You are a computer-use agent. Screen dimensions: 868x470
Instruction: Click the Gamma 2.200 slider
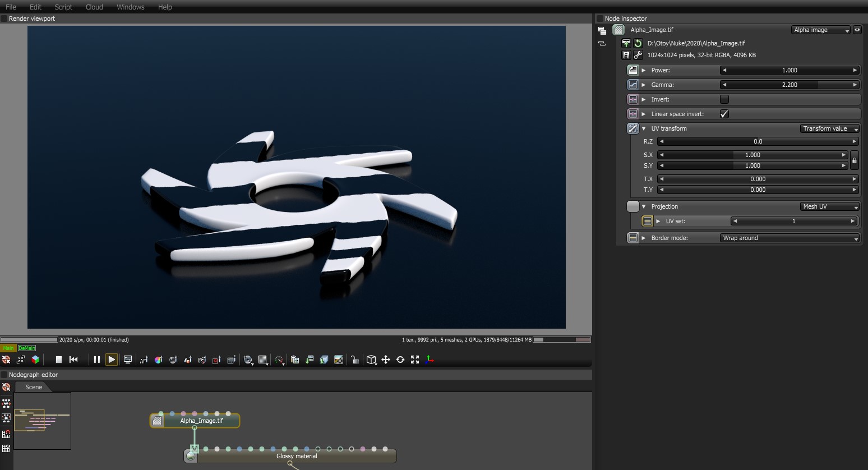coord(789,85)
